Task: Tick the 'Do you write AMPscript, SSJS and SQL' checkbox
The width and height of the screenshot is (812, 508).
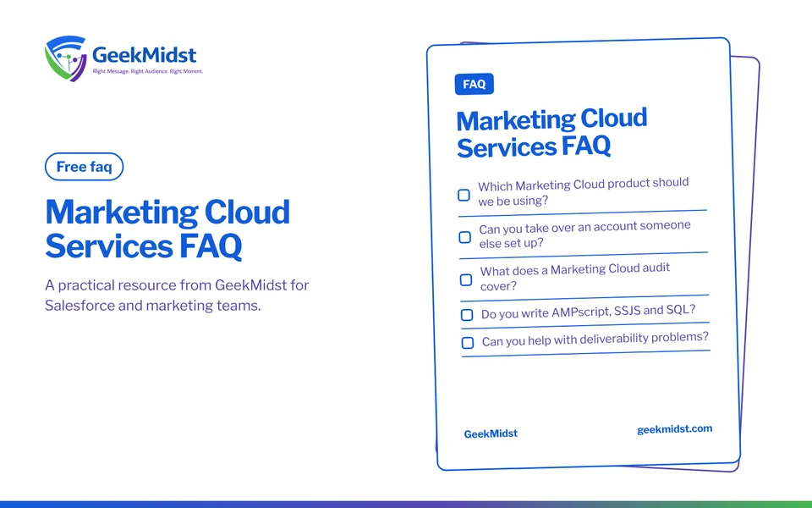Action: click(x=467, y=315)
